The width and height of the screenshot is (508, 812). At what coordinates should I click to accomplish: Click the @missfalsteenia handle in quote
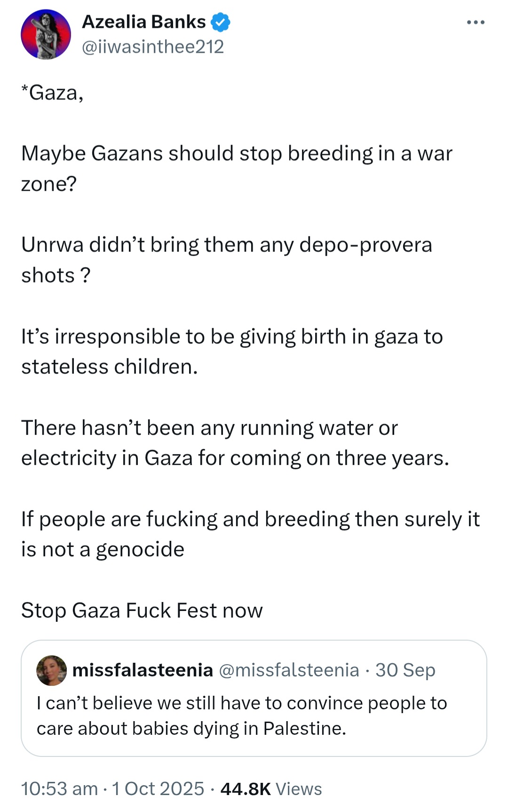pyautogui.click(x=289, y=670)
